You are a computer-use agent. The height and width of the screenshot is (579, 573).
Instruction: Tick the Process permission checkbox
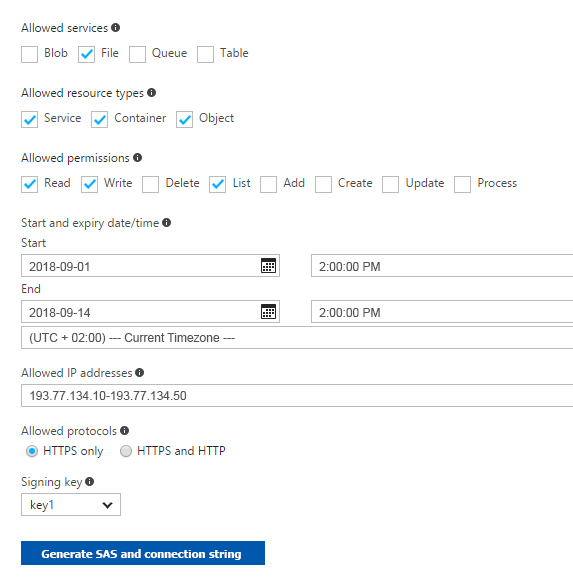[463, 185]
